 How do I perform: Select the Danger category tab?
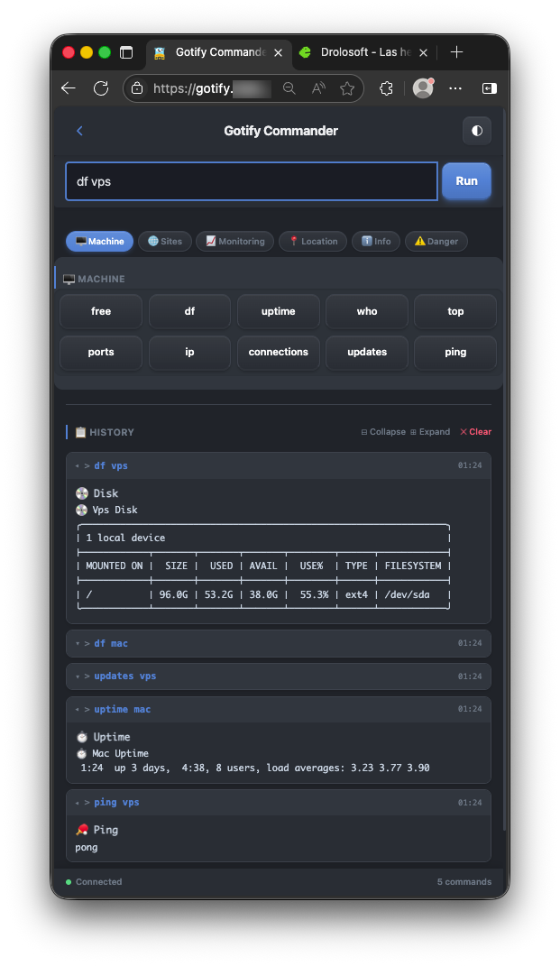[436, 241]
